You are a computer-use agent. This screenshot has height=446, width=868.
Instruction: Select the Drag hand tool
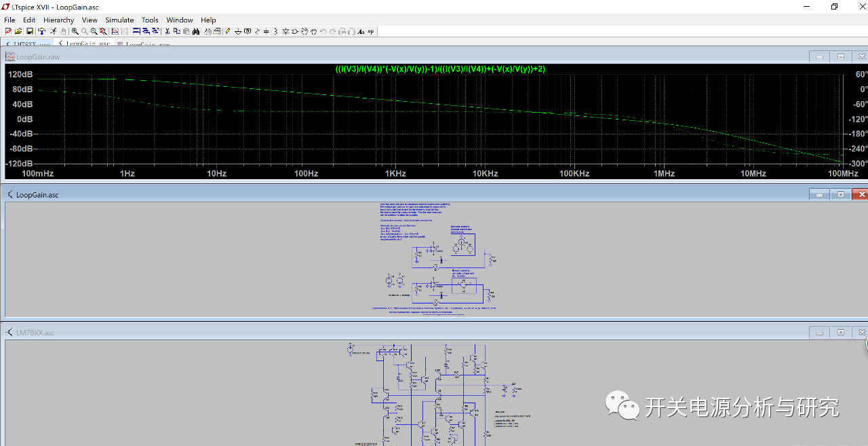click(314, 31)
